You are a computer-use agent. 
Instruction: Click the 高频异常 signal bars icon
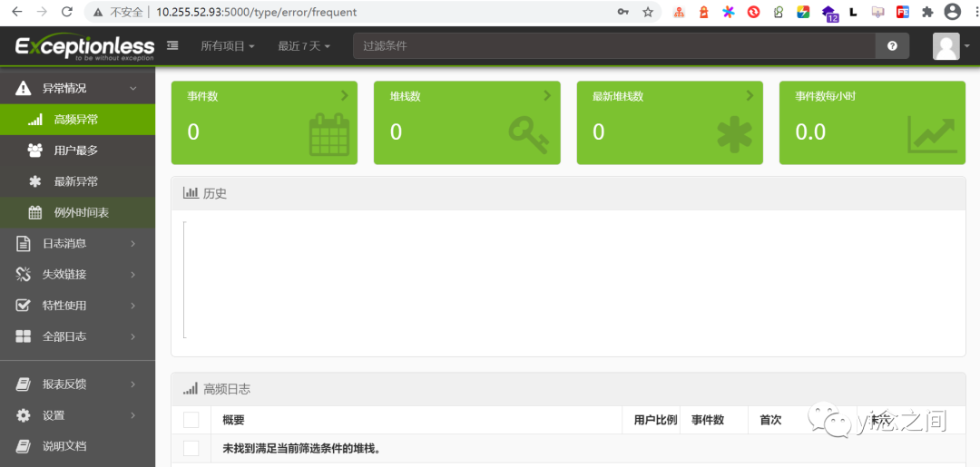coord(35,120)
